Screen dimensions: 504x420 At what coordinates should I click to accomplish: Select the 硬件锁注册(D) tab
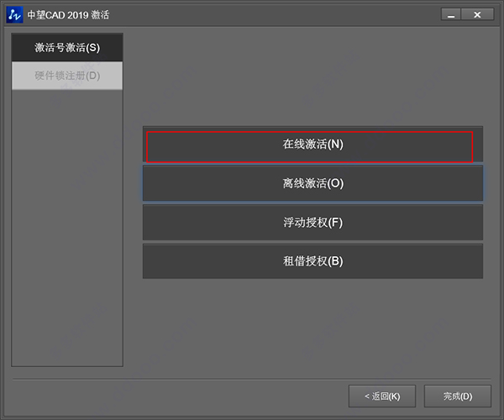coord(67,76)
